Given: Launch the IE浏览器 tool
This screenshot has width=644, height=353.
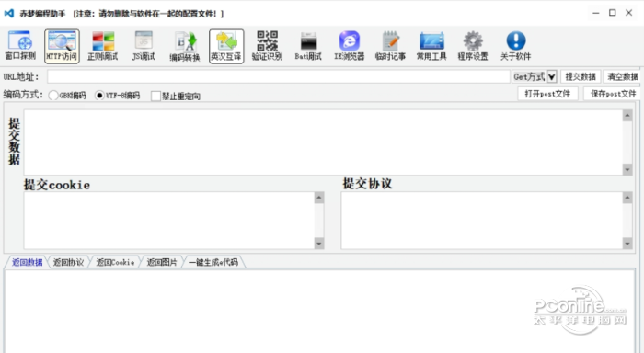Looking at the screenshot, I should click(349, 46).
